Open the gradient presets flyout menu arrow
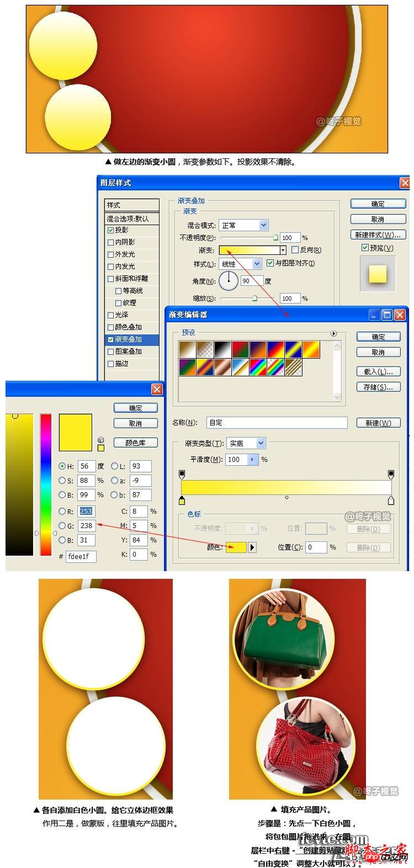 tap(333, 334)
